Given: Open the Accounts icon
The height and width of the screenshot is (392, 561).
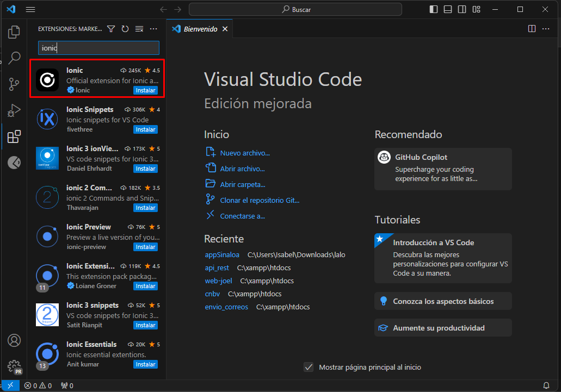Looking at the screenshot, I should pos(14,340).
